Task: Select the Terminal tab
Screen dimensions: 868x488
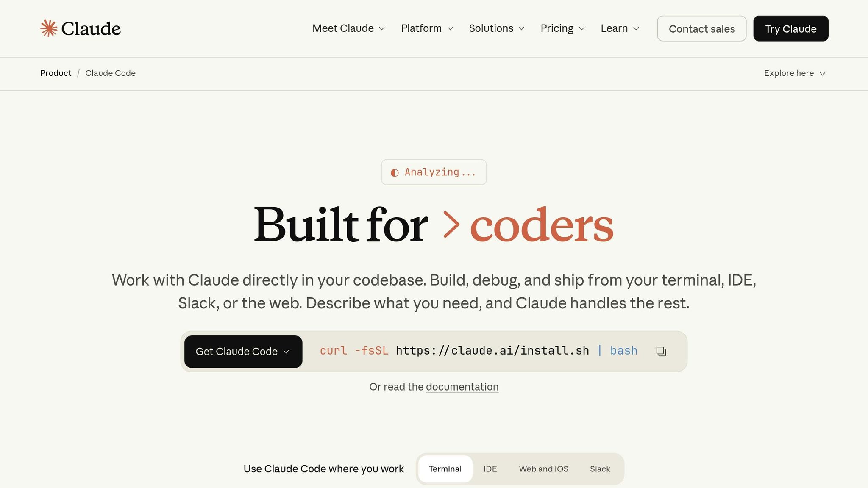Action: click(x=445, y=469)
